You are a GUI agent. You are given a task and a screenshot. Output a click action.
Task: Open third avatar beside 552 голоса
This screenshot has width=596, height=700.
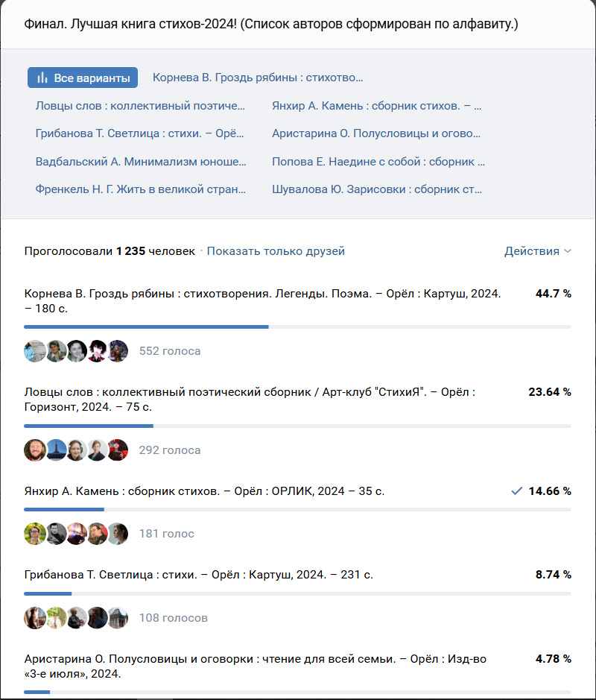point(77,351)
